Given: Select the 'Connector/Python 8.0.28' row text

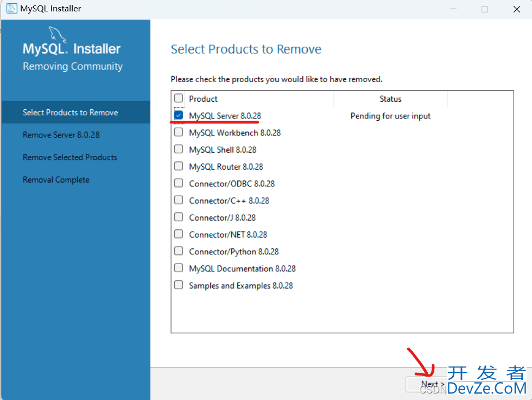Looking at the screenshot, I should pyautogui.click(x=234, y=252).
